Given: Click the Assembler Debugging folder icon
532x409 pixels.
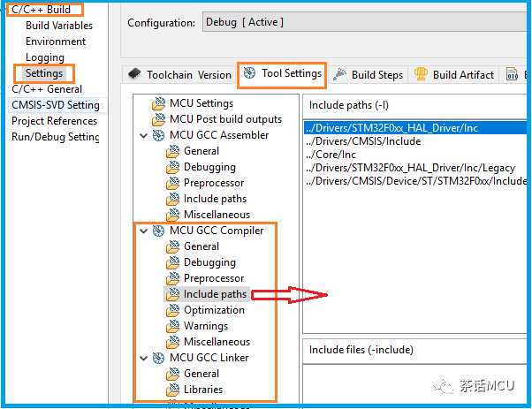Looking at the screenshot, I should (173, 167).
